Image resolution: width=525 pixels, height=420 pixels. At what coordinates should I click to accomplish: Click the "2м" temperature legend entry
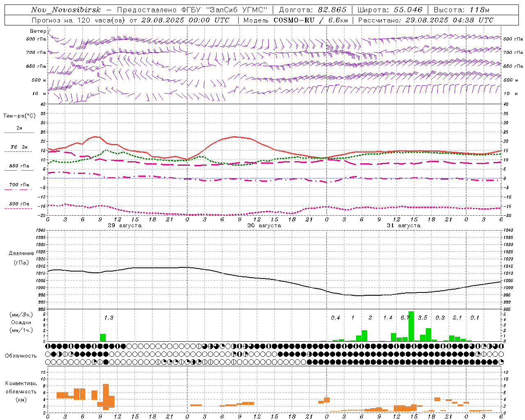pyautogui.click(x=19, y=128)
